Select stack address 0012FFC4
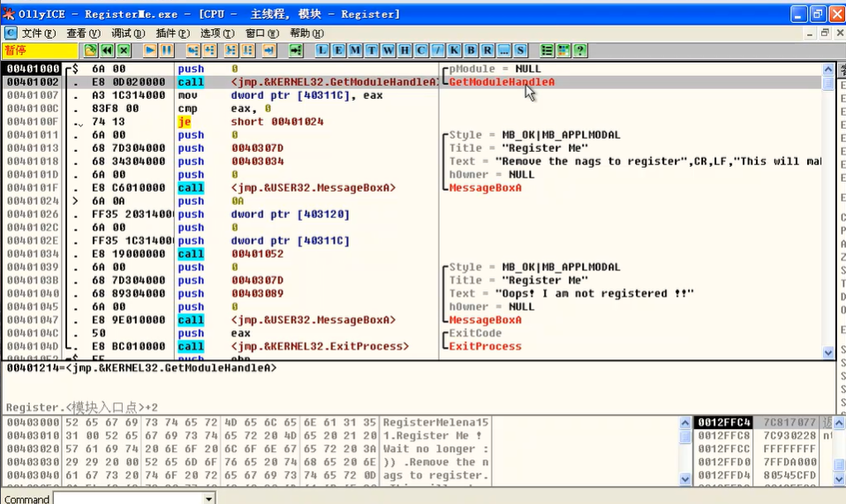The height and width of the screenshot is (504, 846). (724, 423)
